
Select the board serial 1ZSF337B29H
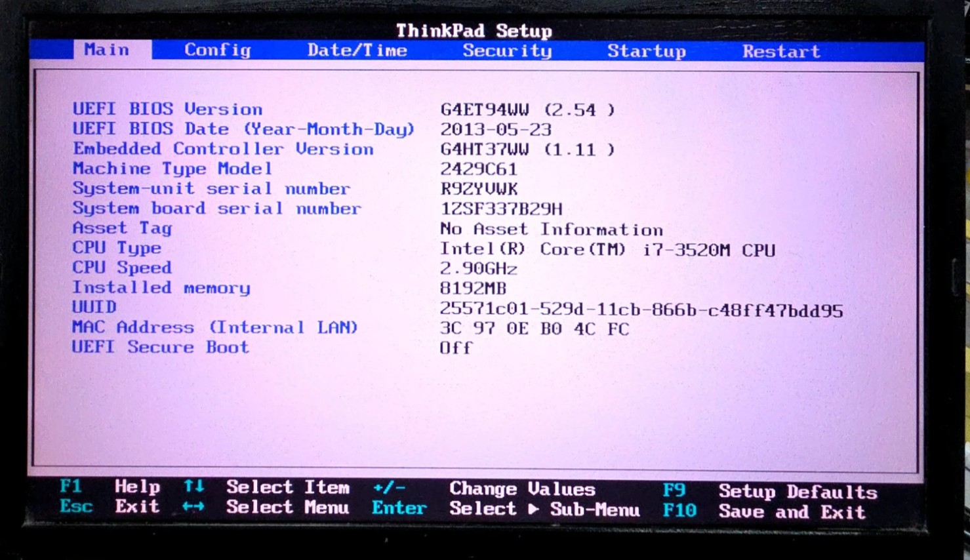tap(501, 209)
